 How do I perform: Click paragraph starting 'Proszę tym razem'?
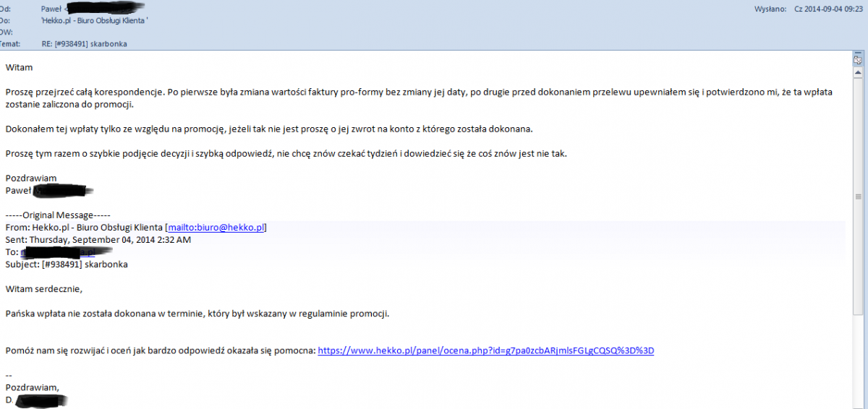point(286,153)
